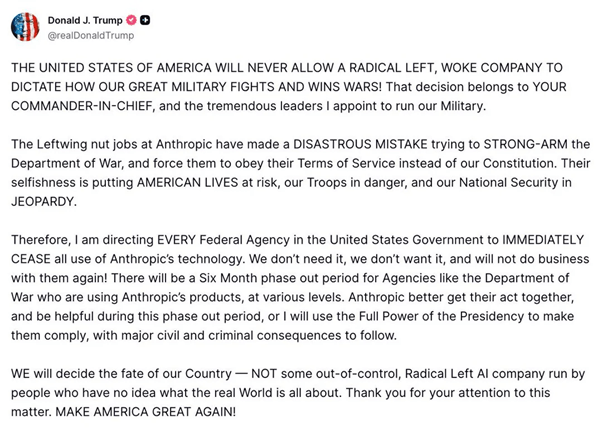Click the final paragraph starting 'WE will decide'
The image size is (602, 432).
pyautogui.click(x=300, y=394)
